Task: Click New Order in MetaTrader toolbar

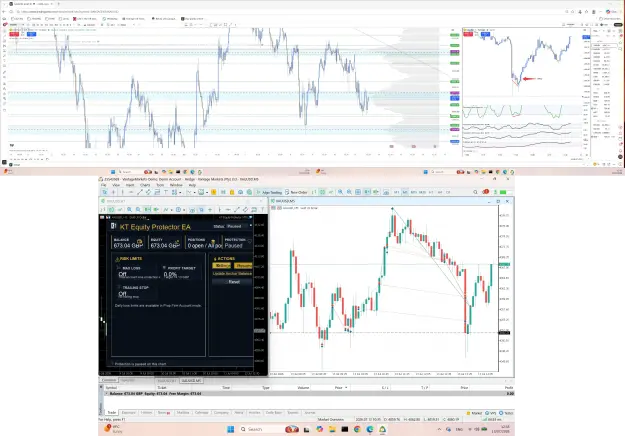Action: pyautogui.click(x=296, y=192)
